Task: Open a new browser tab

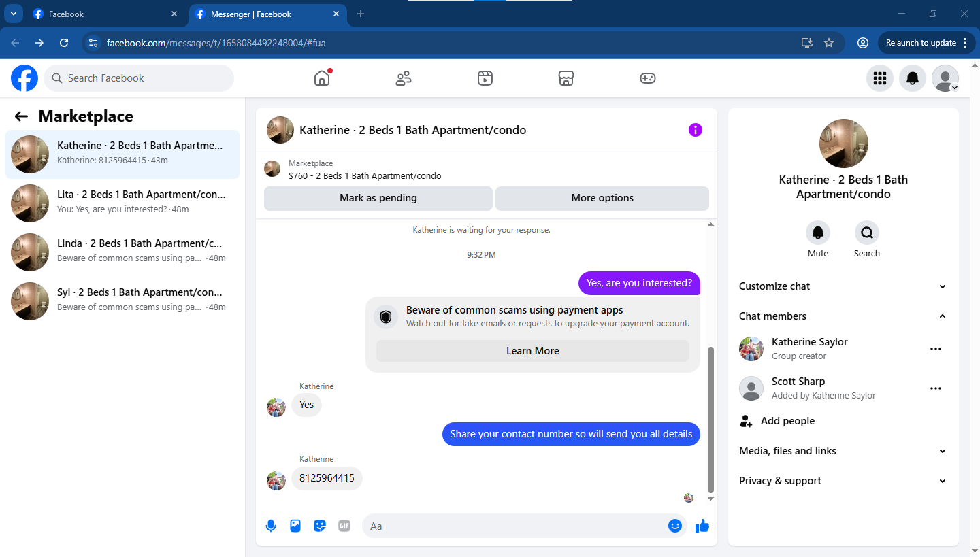Action: tap(361, 14)
